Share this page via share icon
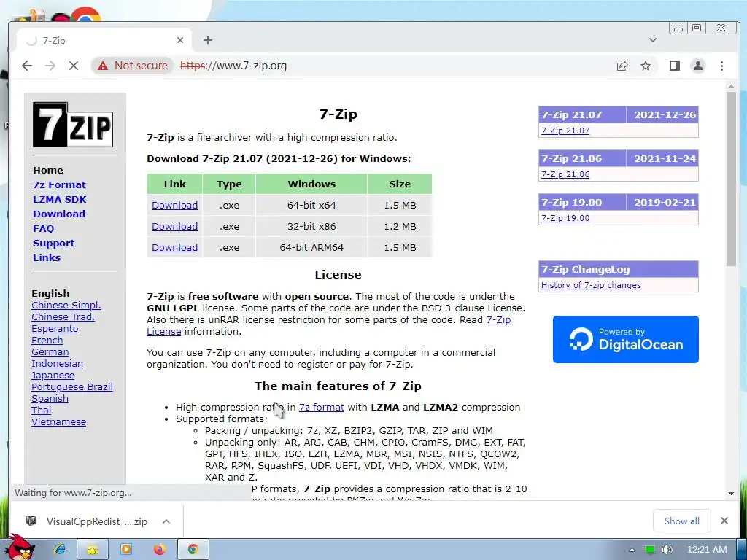 (622, 66)
